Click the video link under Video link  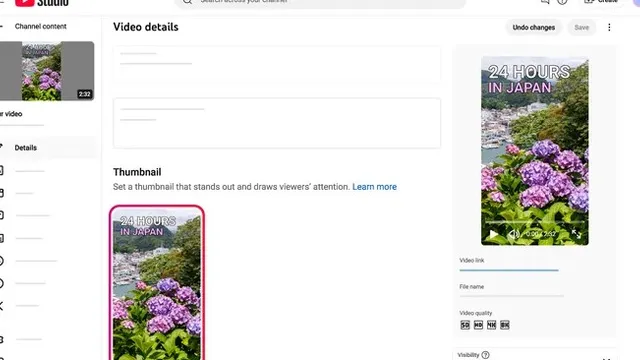pos(509,270)
